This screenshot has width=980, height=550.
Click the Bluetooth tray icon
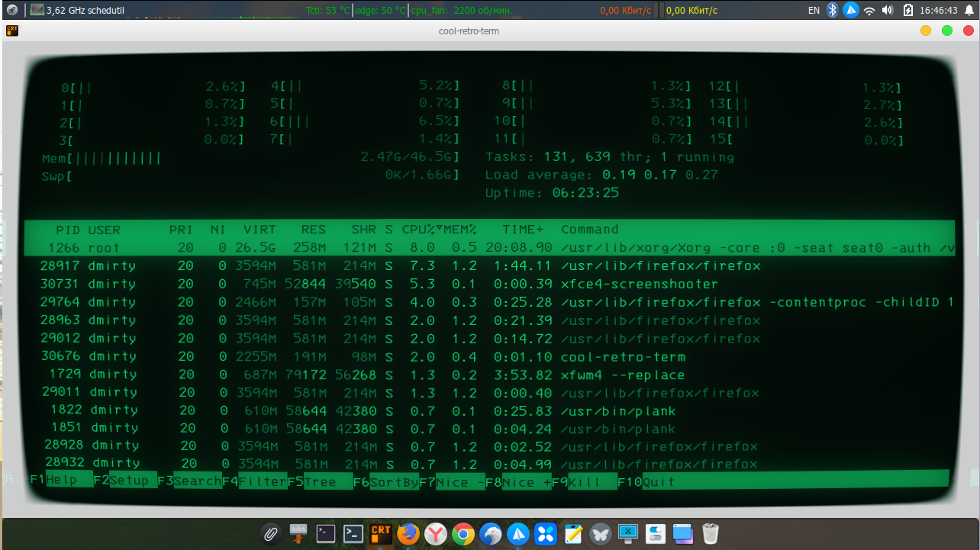tap(833, 10)
